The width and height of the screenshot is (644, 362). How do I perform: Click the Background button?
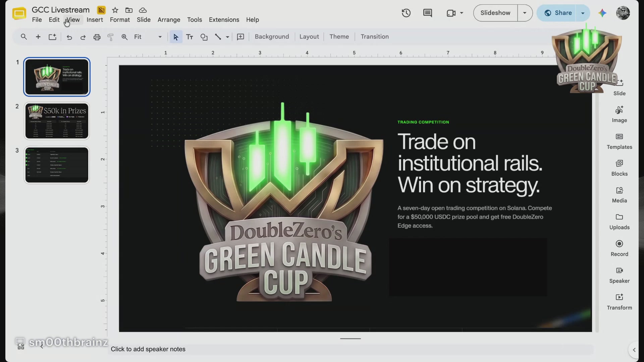pyautogui.click(x=272, y=37)
